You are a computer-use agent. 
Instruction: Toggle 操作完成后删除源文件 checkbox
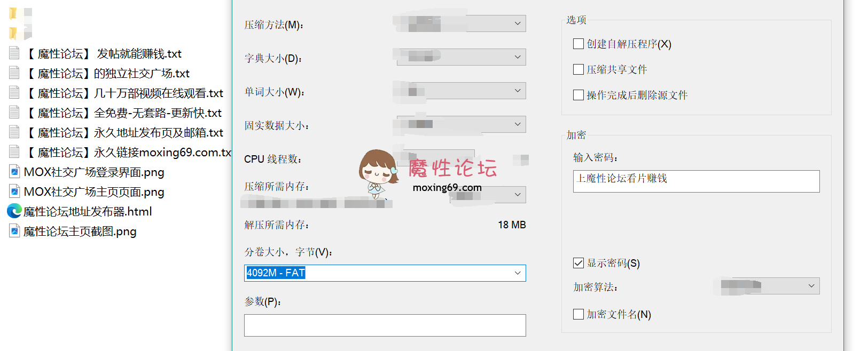click(578, 95)
